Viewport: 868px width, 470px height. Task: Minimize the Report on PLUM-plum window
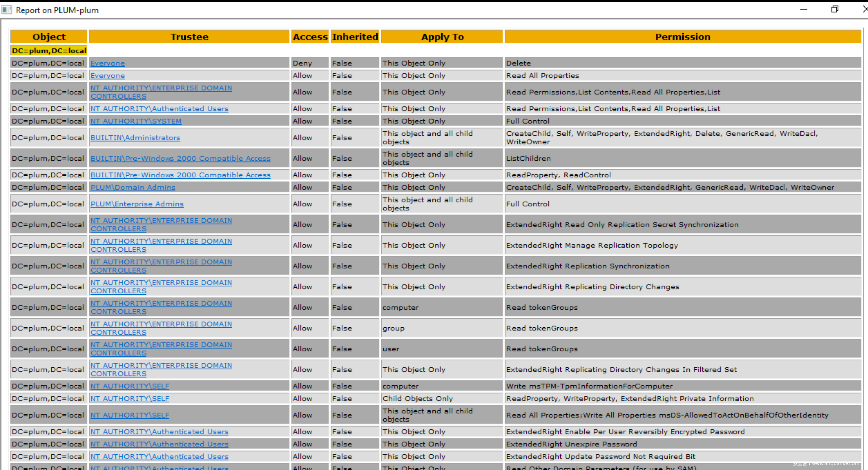(803, 9)
